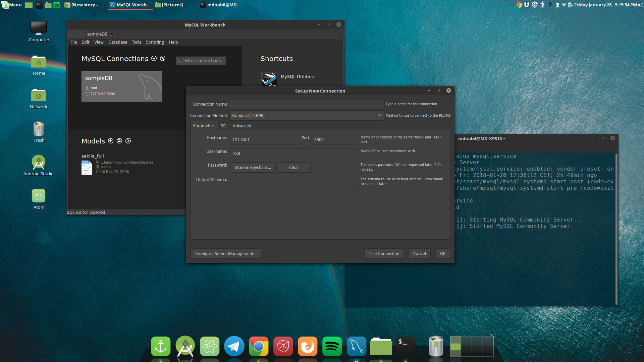The image size is (644, 362).
Task: Open Android Studio from the dock
Action: click(x=185, y=346)
